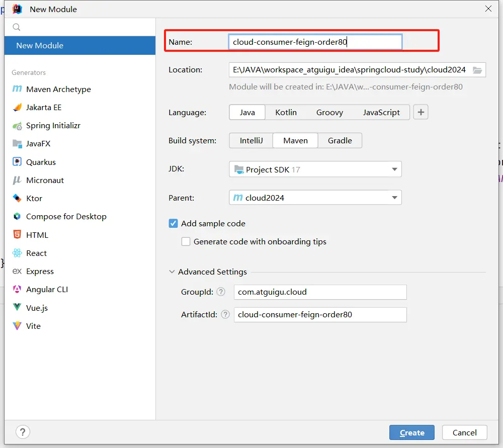The image size is (503, 448).
Task: Choose the Jakarta EE generator
Action: click(x=43, y=107)
